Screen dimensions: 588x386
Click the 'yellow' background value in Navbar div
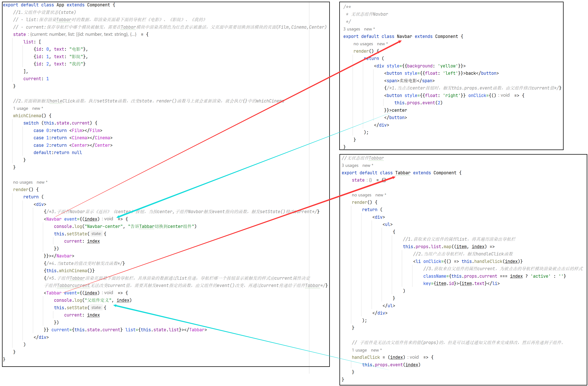pos(448,66)
